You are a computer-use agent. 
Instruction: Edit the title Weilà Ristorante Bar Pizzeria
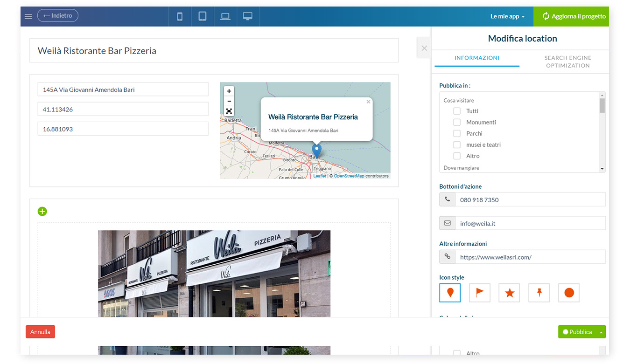pyautogui.click(x=214, y=50)
